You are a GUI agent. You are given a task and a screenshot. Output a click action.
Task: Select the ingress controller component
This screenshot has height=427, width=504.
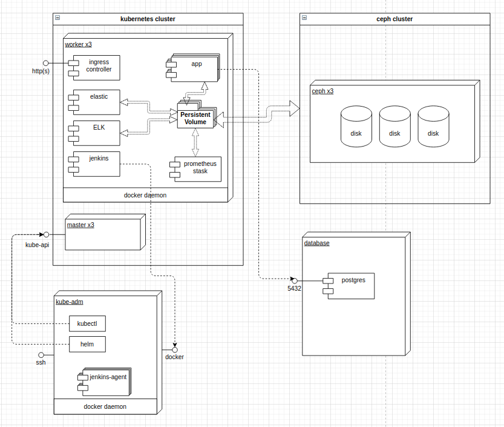pyautogui.click(x=97, y=68)
